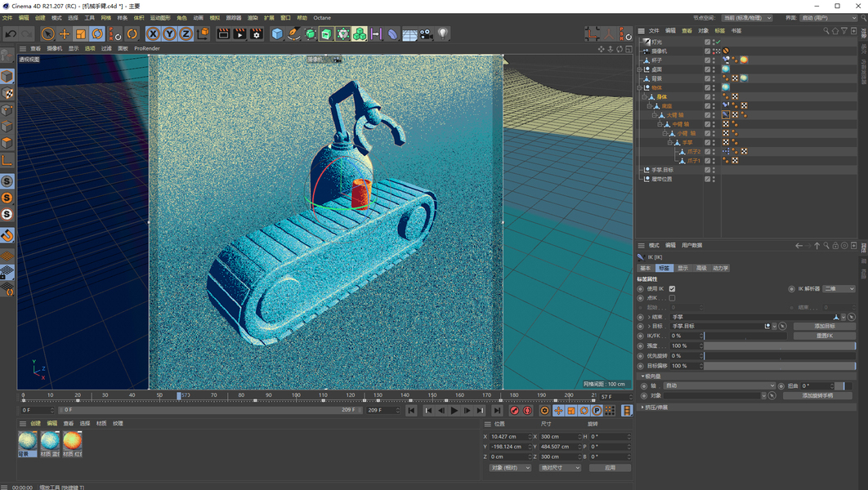Select the 背景 material thumbnail
This screenshot has width=868, height=490.
click(x=27, y=444)
